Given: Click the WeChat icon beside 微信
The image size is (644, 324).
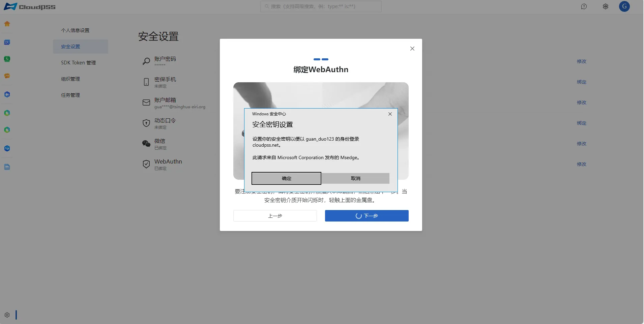Looking at the screenshot, I should [146, 144].
